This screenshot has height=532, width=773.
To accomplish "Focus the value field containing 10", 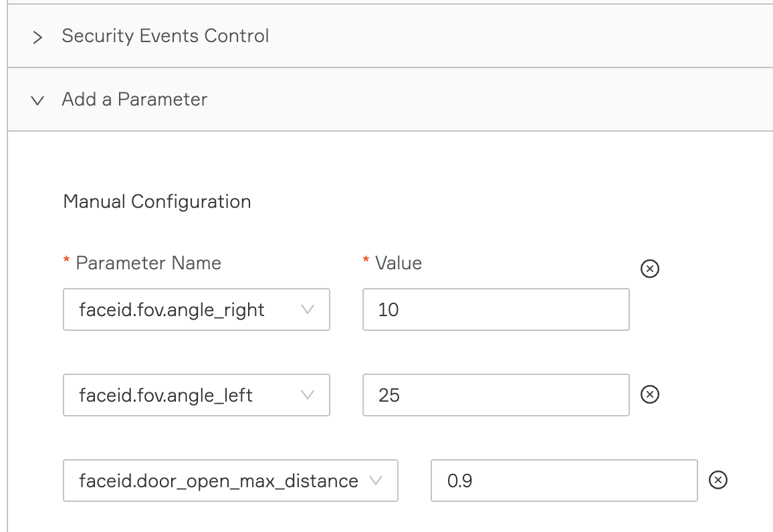I will [495, 309].
